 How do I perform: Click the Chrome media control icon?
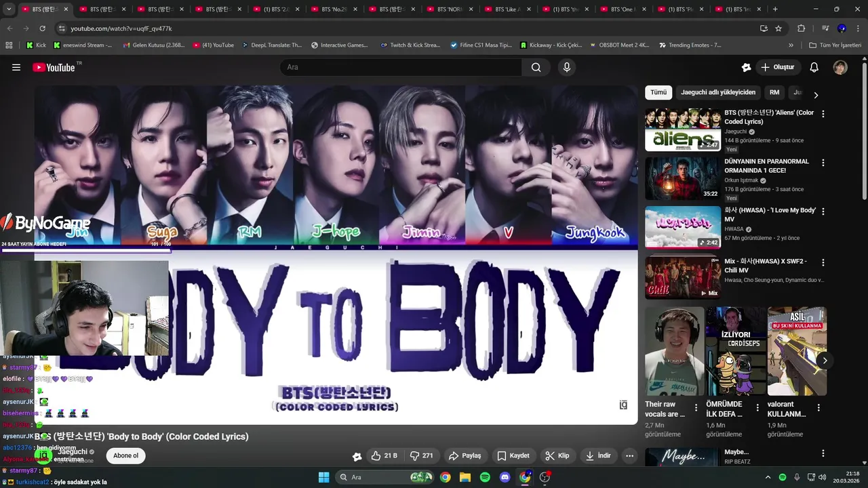tap(825, 28)
